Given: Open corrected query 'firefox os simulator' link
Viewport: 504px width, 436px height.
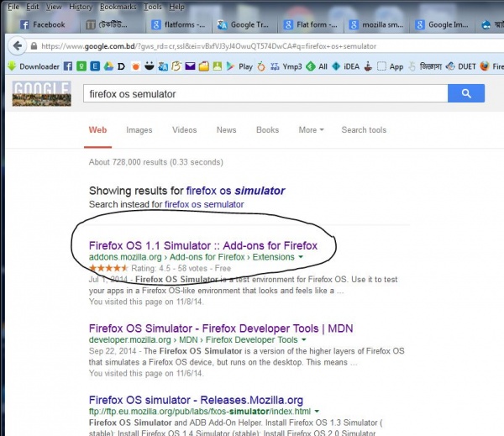Looking at the screenshot, I should (235, 191).
